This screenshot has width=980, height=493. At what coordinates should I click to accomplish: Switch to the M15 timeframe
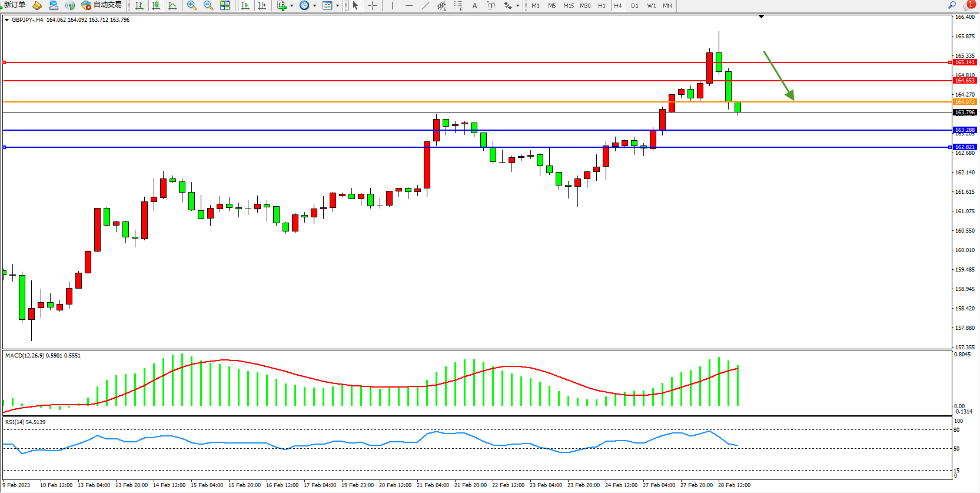tap(568, 6)
